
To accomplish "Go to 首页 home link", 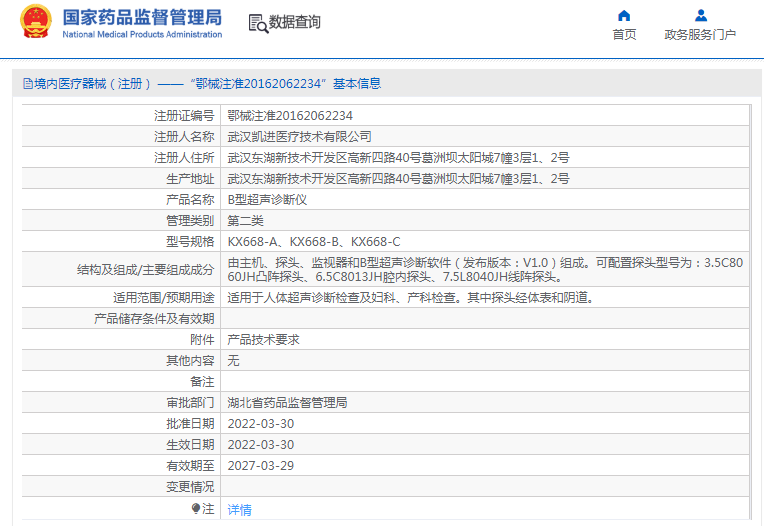I will 624,35.
